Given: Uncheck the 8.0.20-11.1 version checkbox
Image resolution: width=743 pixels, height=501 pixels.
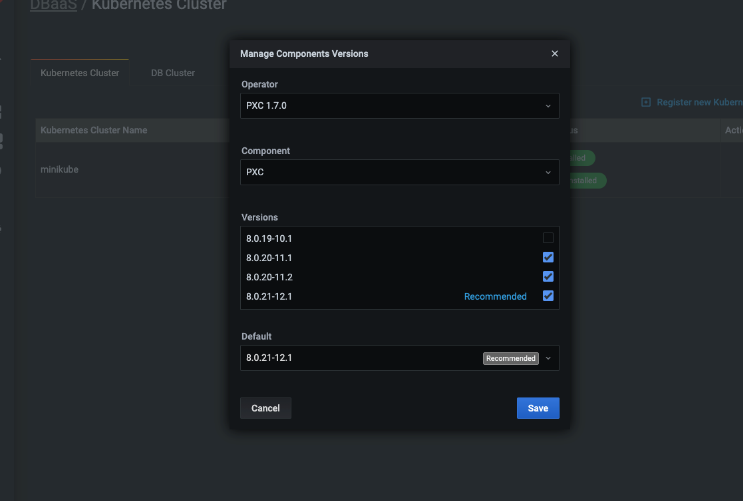Looking at the screenshot, I should pyautogui.click(x=548, y=257).
